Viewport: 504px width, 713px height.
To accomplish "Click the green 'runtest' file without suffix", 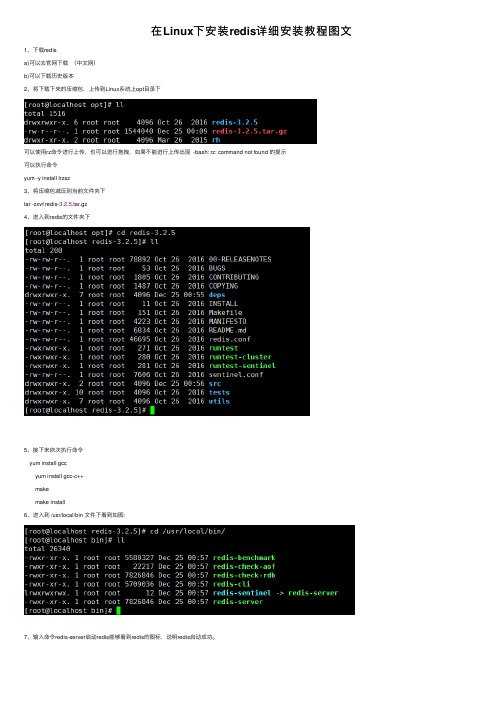I will point(223,348).
